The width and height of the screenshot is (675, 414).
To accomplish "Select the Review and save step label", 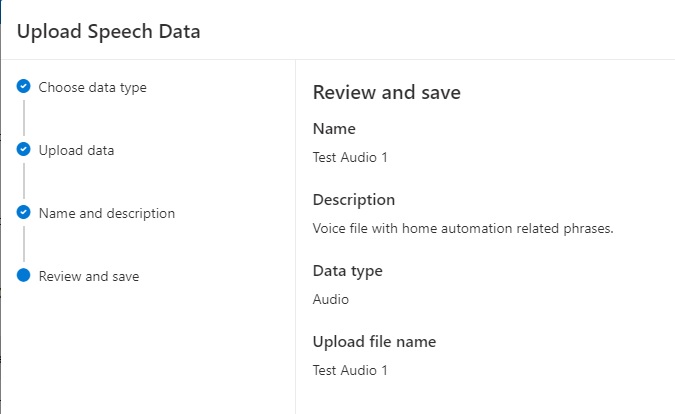I will pos(88,276).
